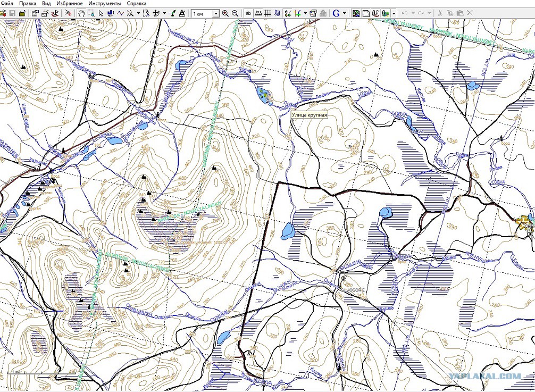
Task: Click the KADSHER label at left map edge
Action: (x=9, y=147)
